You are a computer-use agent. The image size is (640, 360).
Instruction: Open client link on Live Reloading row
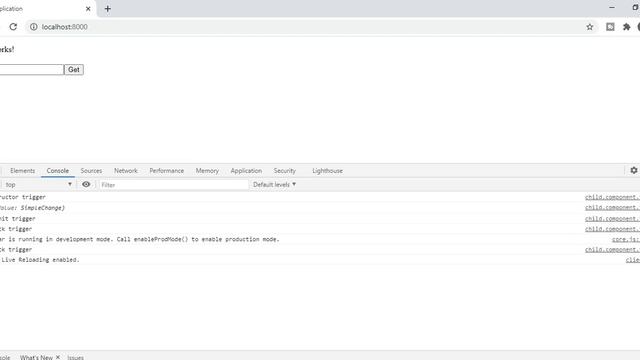pos(633,260)
